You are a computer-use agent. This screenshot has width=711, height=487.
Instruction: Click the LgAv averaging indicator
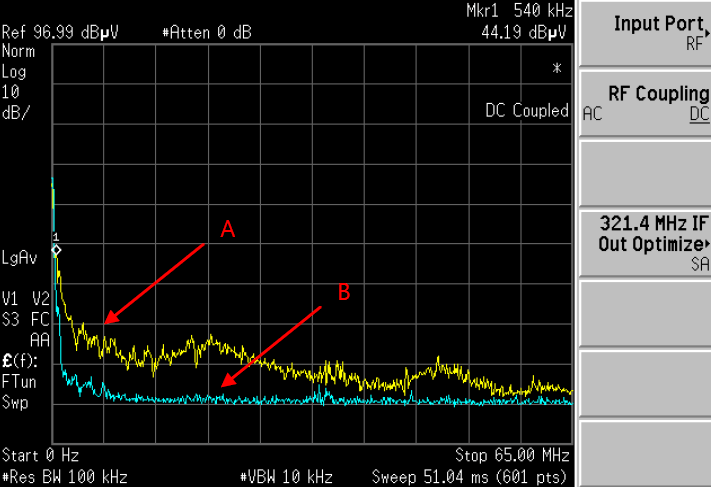(x=19, y=258)
